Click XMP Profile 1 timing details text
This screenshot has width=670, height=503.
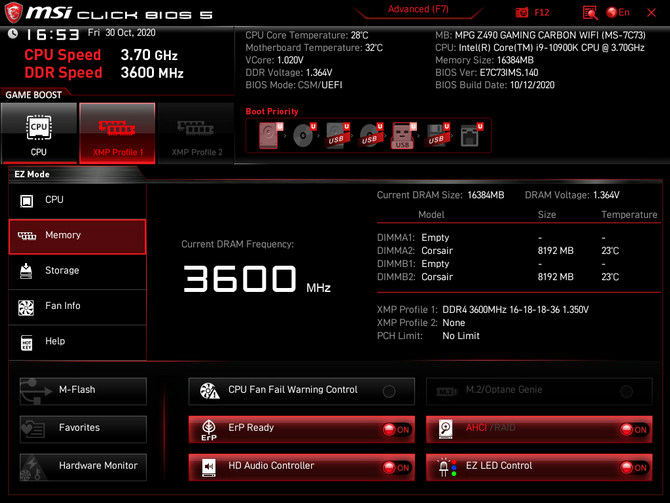[x=515, y=310]
